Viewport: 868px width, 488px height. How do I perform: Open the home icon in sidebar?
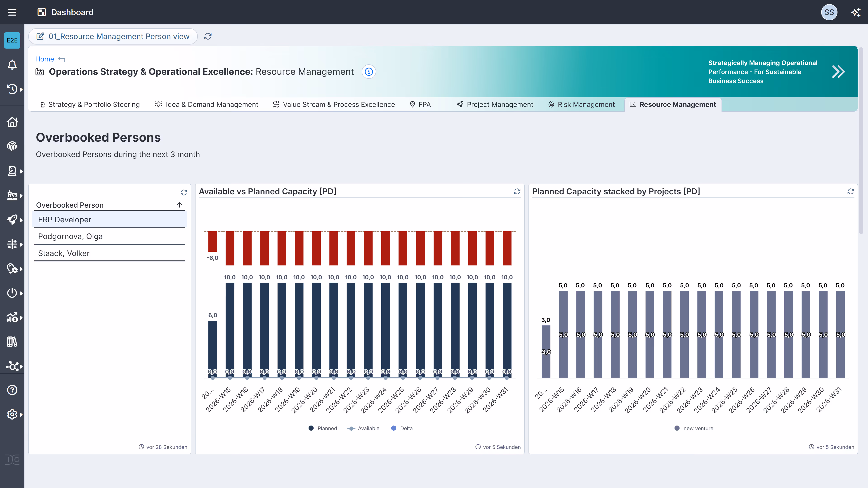tap(12, 122)
